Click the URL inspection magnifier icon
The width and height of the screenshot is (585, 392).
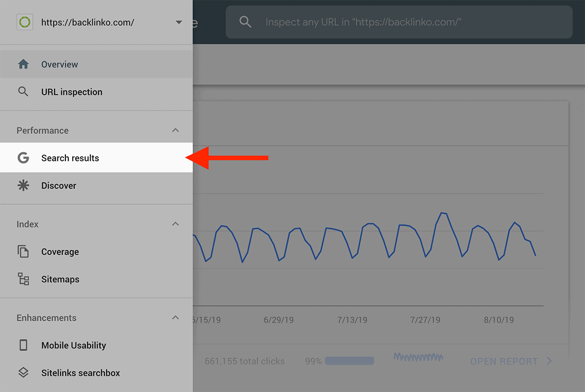(23, 92)
